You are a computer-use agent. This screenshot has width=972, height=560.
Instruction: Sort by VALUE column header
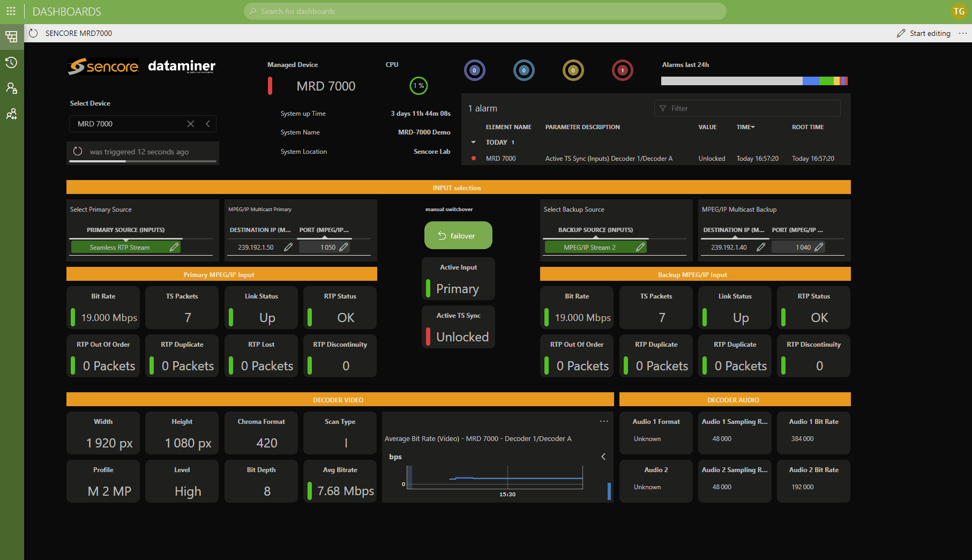point(707,127)
